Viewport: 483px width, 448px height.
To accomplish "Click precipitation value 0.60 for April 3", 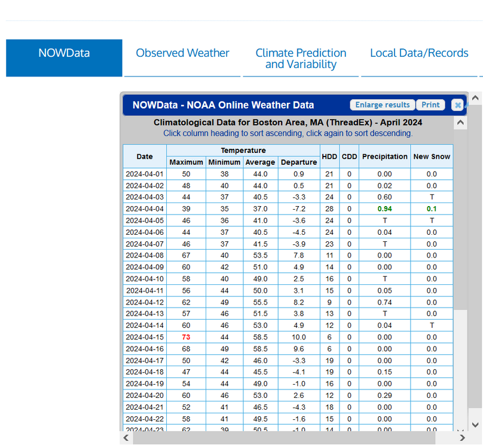I will tap(384, 197).
